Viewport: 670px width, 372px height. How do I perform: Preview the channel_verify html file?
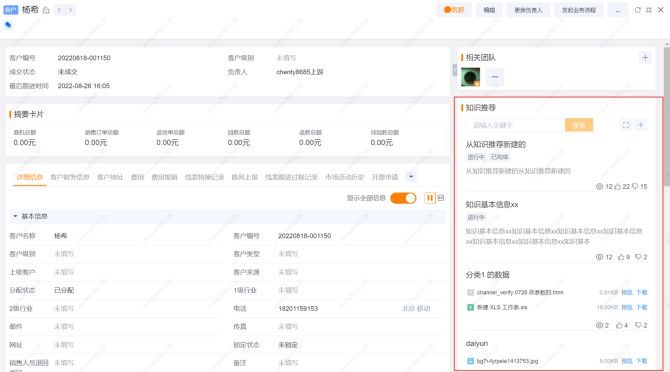click(626, 292)
